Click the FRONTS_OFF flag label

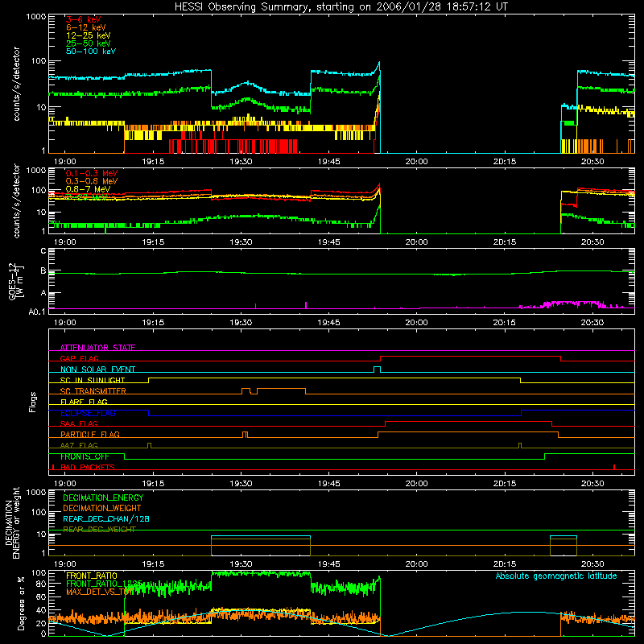pos(85,456)
